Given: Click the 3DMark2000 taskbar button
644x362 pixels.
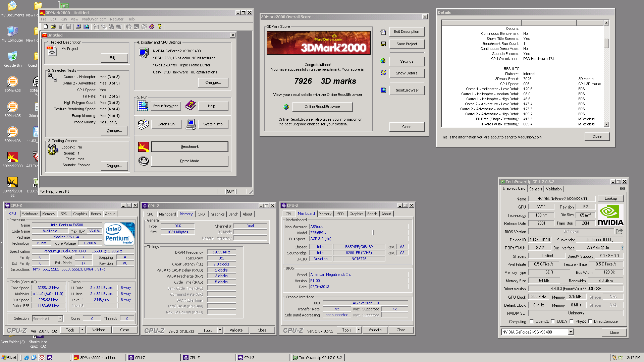Looking at the screenshot, I should pos(99,358).
